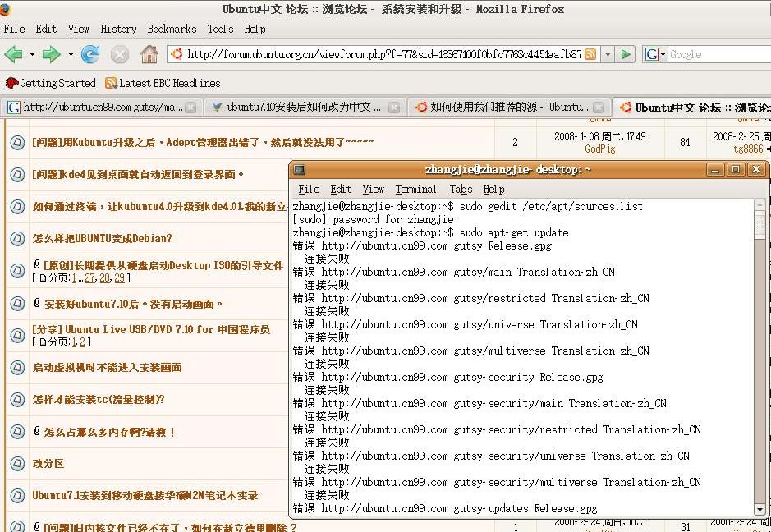This screenshot has width=771, height=532.
Task: Reload the current forum page
Action: tap(90, 54)
